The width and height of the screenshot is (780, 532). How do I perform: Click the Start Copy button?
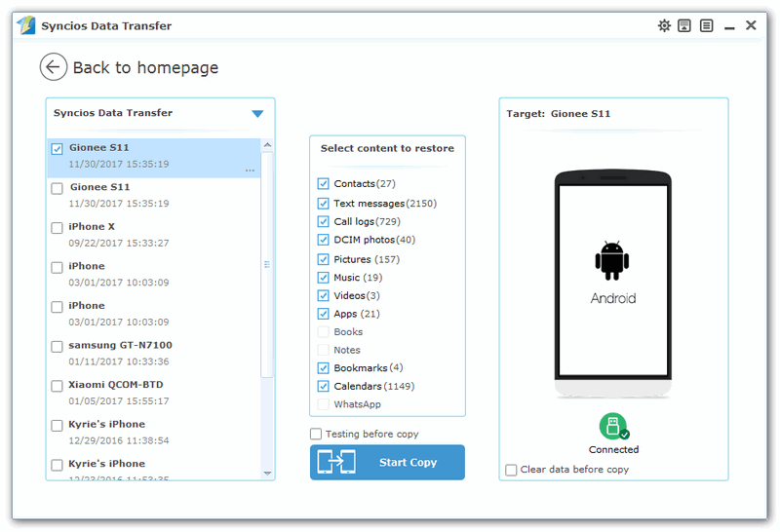(387, 463)
